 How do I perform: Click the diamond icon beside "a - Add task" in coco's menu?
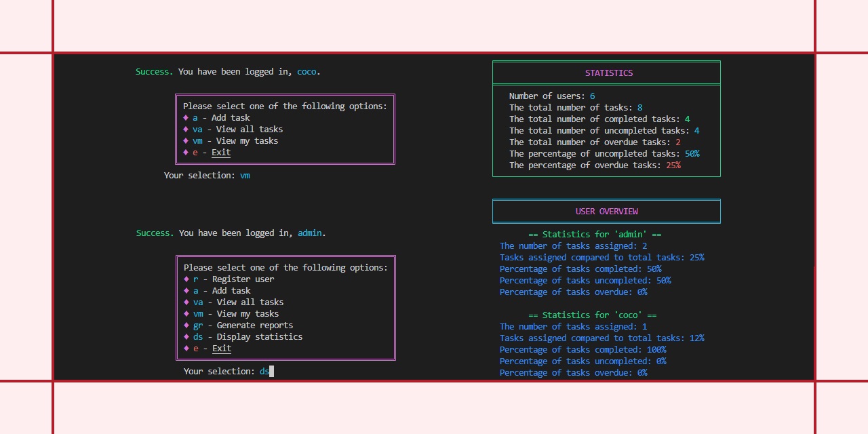coord(186,117)
